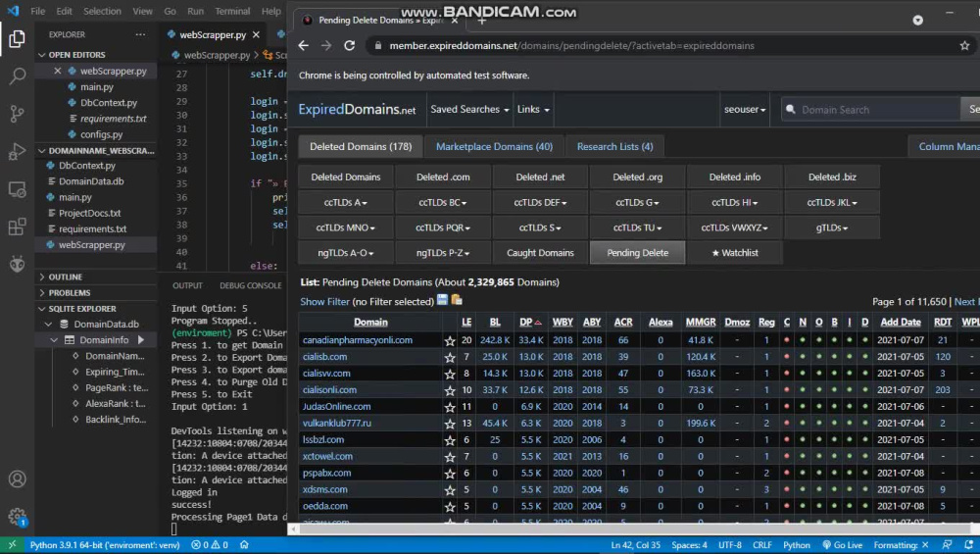
Task: Click the remote window icon in status bar
Action: click(12, 544)
